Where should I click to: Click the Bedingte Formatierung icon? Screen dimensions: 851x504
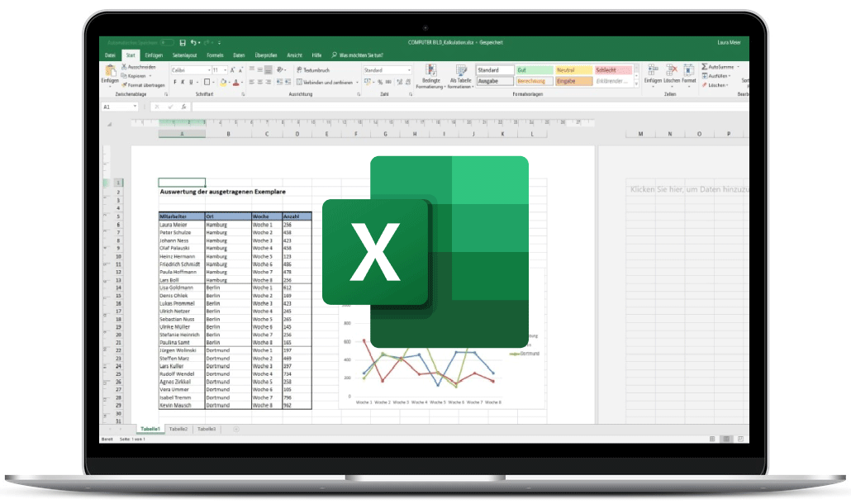pos(431,70)
